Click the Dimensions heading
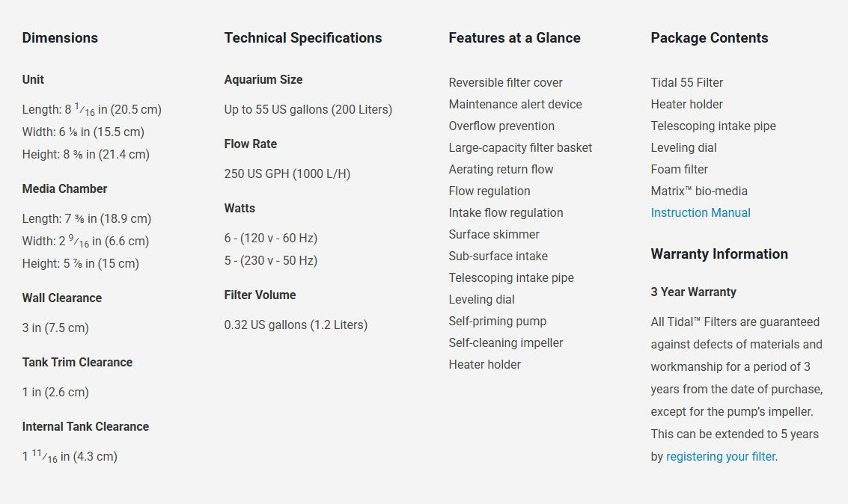This screenshot has height=504, width=848. point(60,38)
